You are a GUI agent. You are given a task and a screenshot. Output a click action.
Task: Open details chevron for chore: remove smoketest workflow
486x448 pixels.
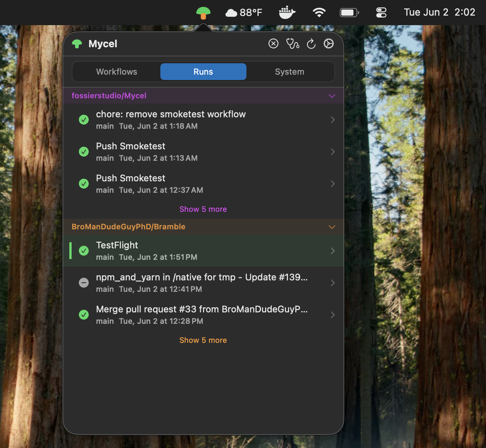point(333,120)
